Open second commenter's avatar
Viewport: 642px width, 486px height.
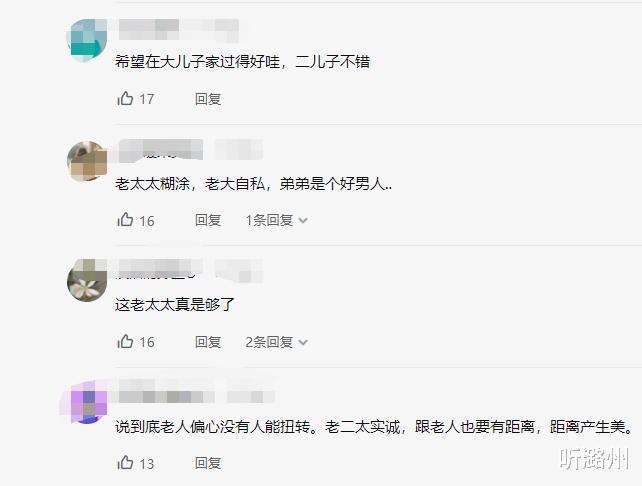coord(87,161)
